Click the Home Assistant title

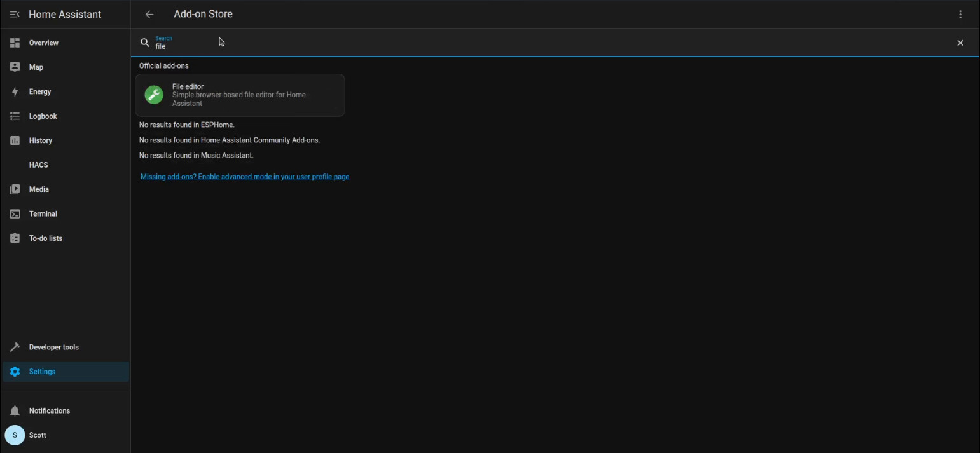point(65,14)
